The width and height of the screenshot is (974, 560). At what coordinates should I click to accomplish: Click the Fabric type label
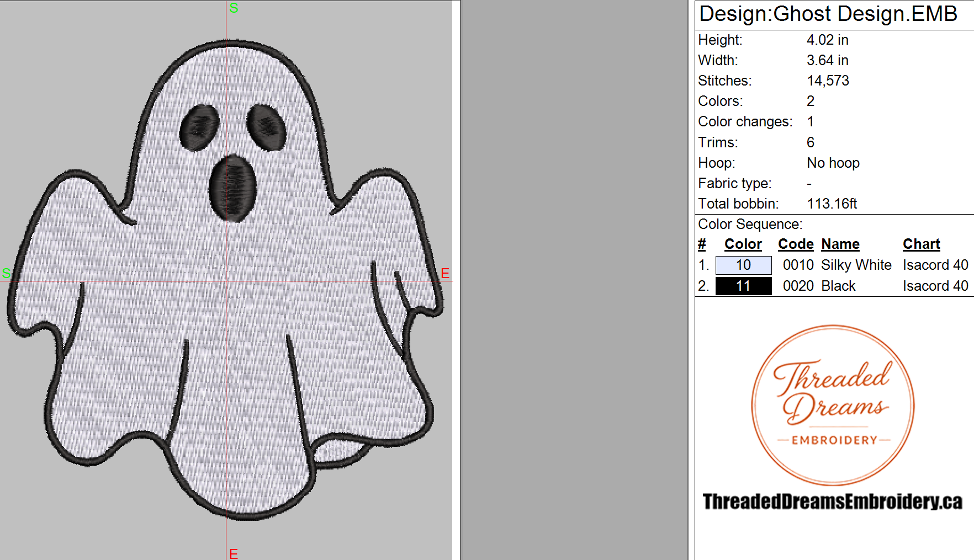pos(735,183)
